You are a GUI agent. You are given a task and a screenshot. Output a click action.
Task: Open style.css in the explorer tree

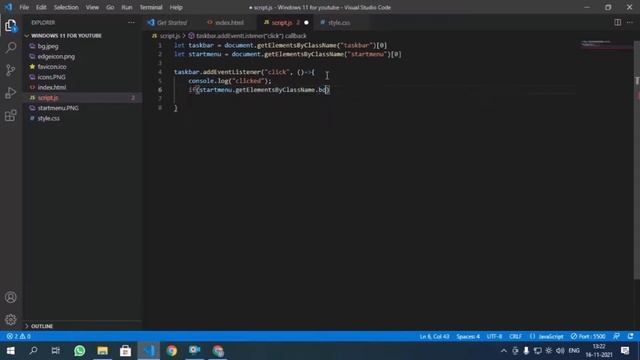49,118
